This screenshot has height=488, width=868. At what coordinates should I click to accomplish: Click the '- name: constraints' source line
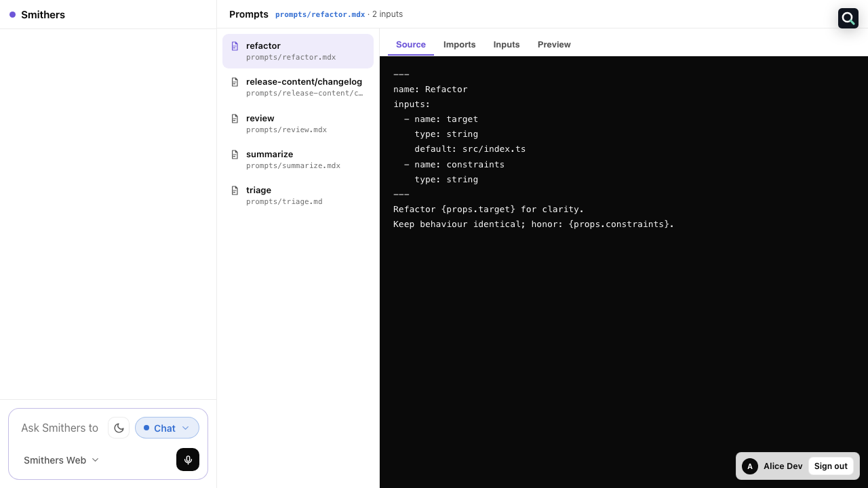(x=454, y=164)
